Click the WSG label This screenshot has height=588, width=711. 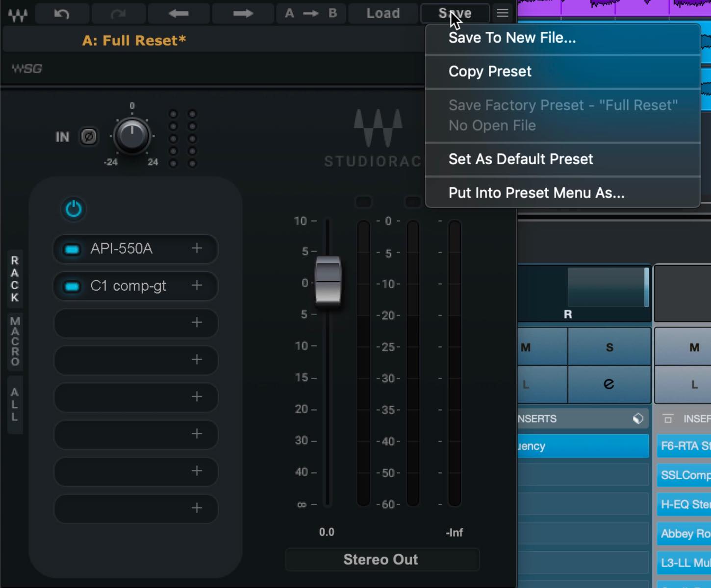(27, 69)
